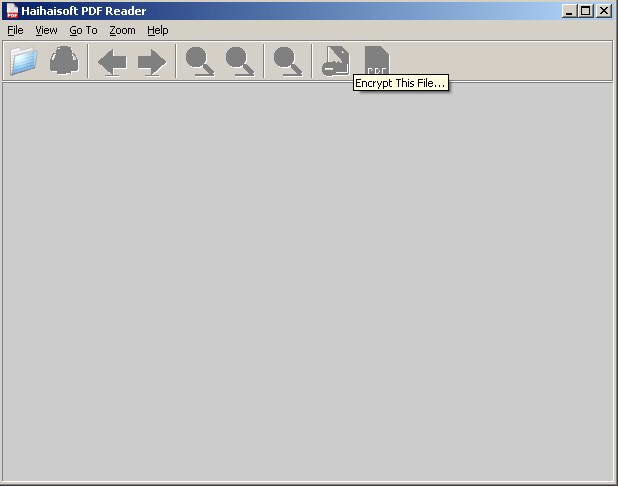Screen dimensions: 618x487
Task: Click the first magnifier icon after the arrows
Action: (x=199, y=61)
